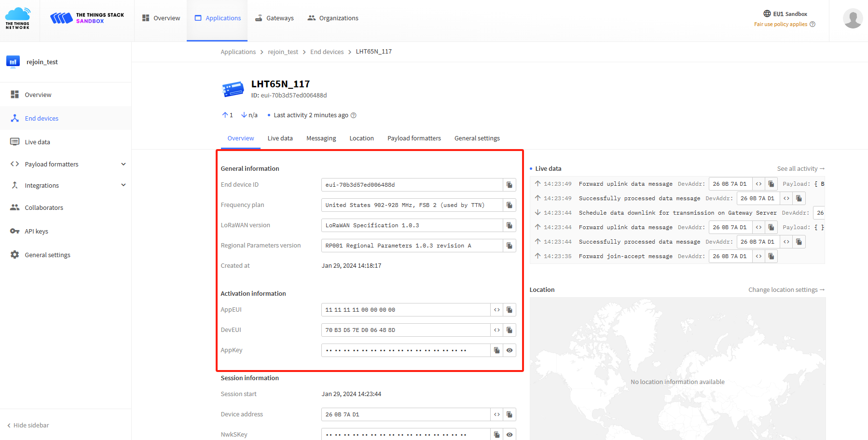Screen dimensions: 868x440
Task: Expand Integrations sidebar submenu chevron
Action: point(124,185)
